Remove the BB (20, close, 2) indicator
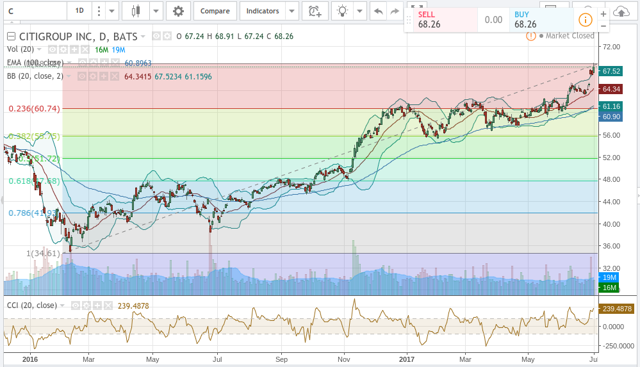Screen dimensions: 640x367 (x=114, y=76)
